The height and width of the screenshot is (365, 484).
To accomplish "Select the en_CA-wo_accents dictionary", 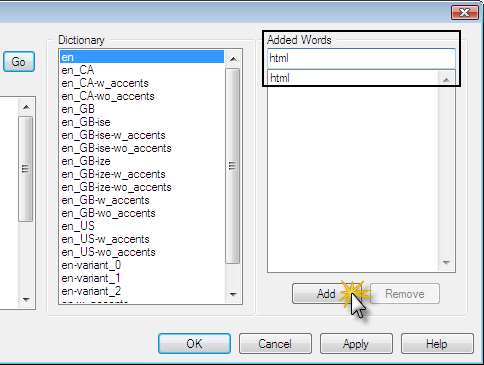I will (142, 96).
